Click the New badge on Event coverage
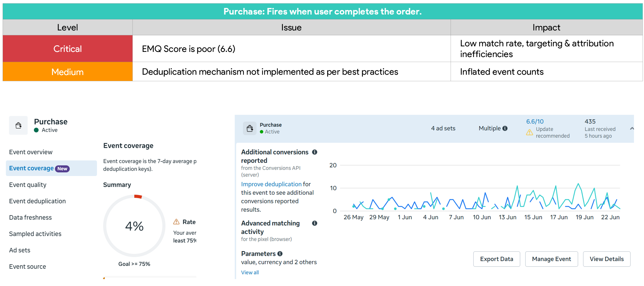 [63, 169]
